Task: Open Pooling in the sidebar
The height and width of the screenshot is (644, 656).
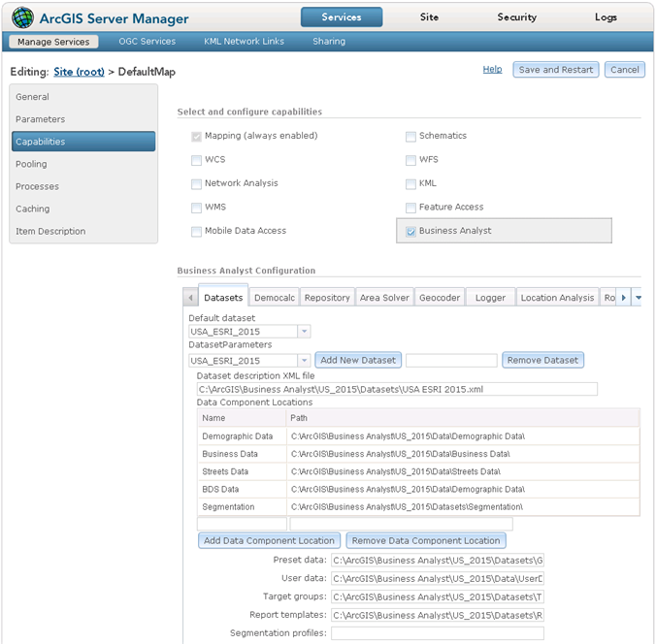Action: point(83,164)
